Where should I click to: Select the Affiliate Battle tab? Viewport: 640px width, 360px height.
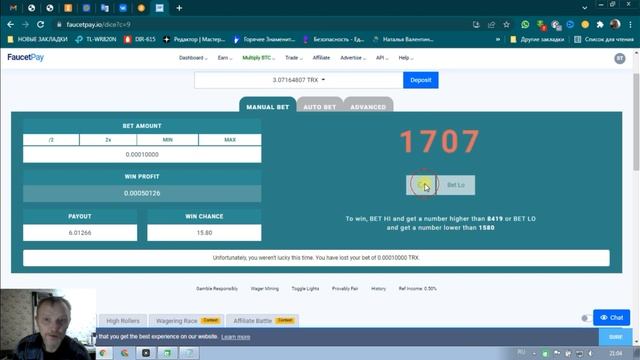(262, 321)
